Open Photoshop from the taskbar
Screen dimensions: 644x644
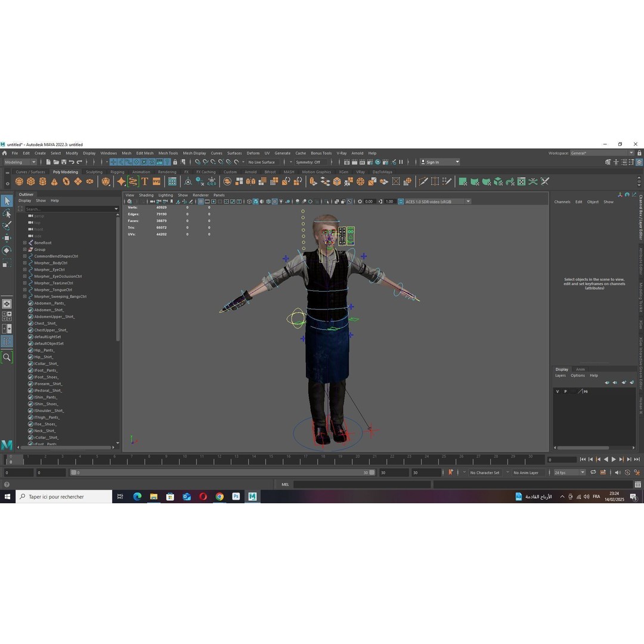(x=236, y=497)
